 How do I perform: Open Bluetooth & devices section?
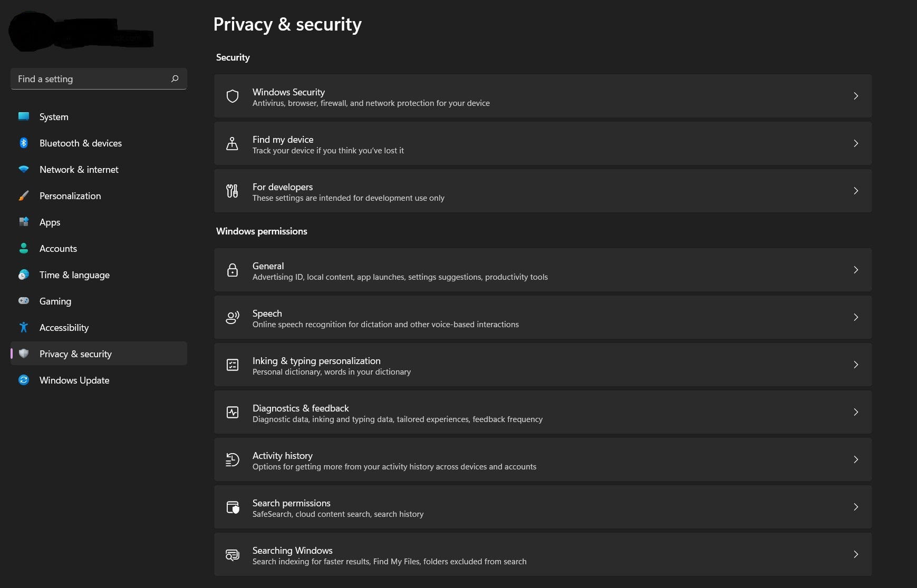click(x=80, y=143)
